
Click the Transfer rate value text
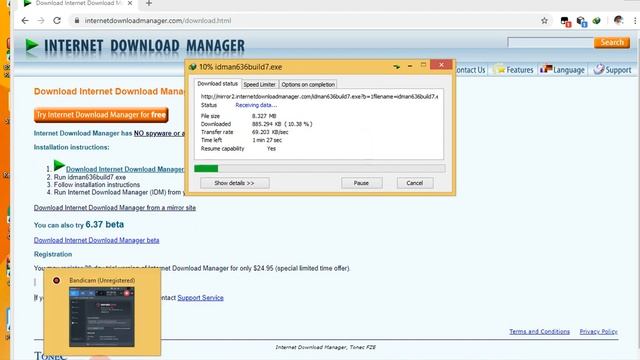click(x=270, y=132)
